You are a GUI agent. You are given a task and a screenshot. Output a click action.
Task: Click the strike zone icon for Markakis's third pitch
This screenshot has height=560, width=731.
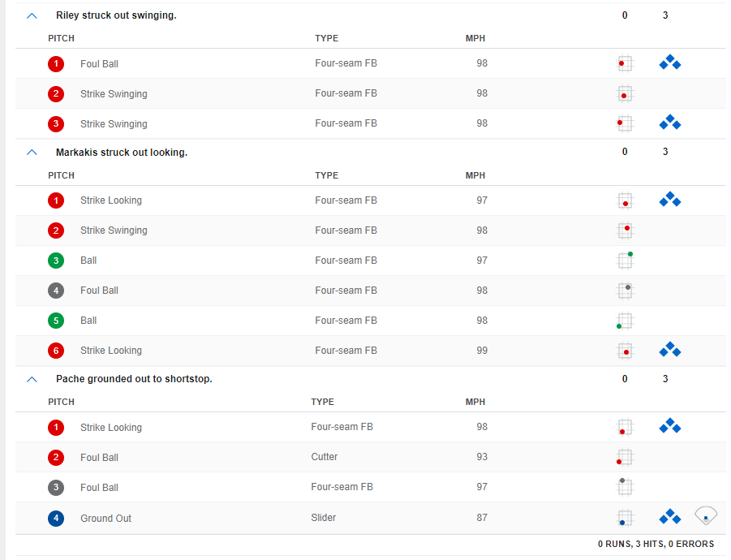pos(625,260)
